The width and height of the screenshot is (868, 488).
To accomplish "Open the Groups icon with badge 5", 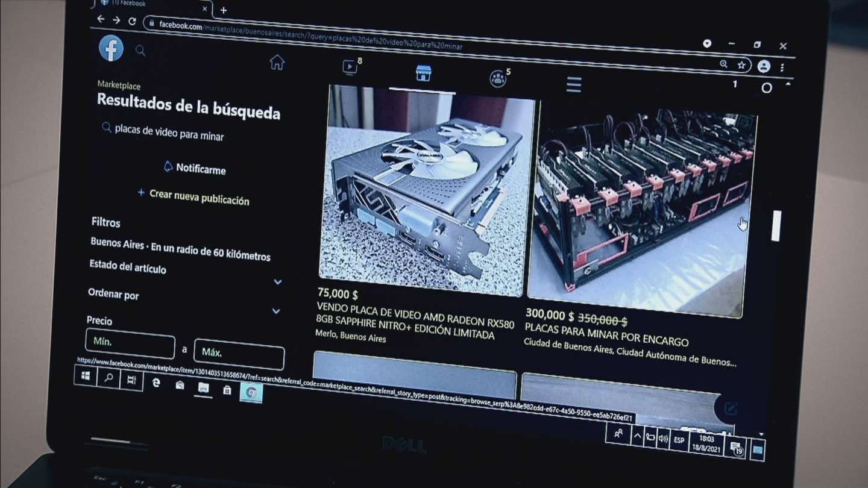I will (x=498, y=78).
